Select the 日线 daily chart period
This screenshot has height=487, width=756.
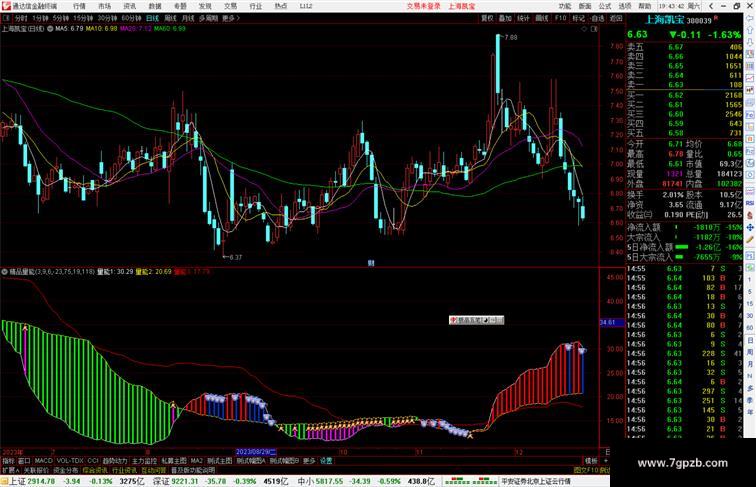(x=152, y=18)
